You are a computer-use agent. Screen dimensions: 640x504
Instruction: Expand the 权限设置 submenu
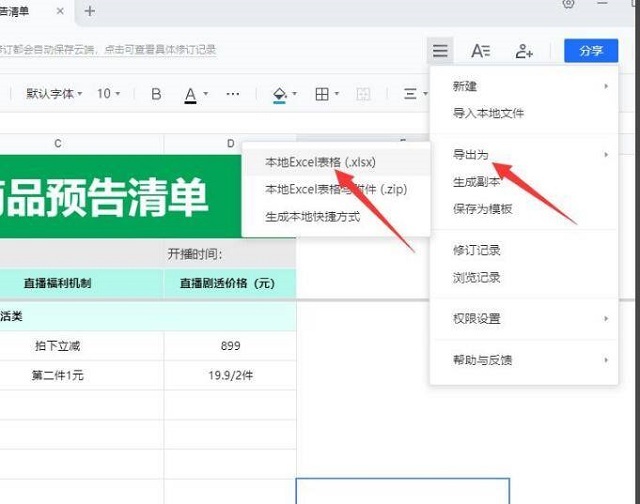(x=524, y=319)
